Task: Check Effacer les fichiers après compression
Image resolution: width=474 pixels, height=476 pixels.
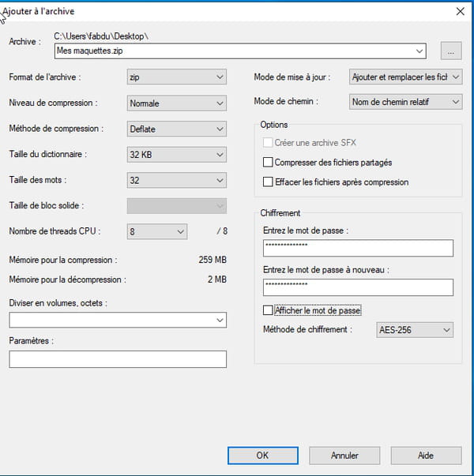Action: [268, 182]
